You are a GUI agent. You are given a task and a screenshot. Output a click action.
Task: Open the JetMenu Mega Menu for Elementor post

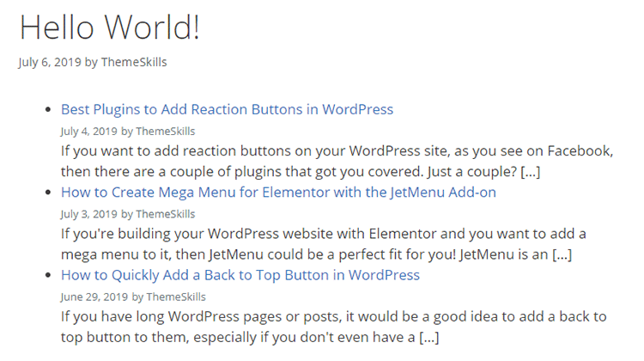click(x=278, y=193)
